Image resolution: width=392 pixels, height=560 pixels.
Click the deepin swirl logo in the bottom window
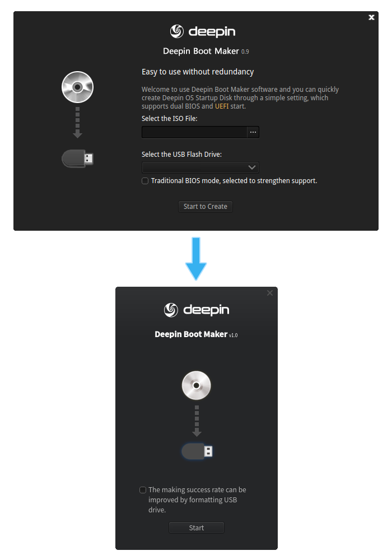click(171, 310)
